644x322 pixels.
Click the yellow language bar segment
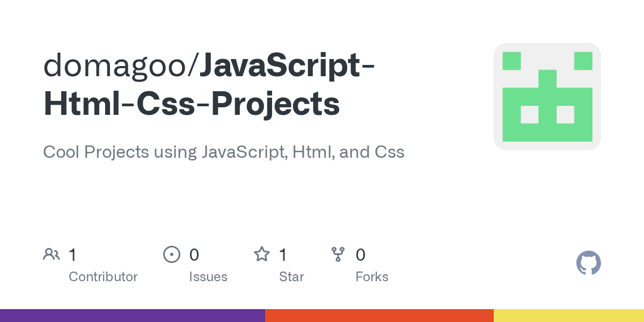click(568, 316)
